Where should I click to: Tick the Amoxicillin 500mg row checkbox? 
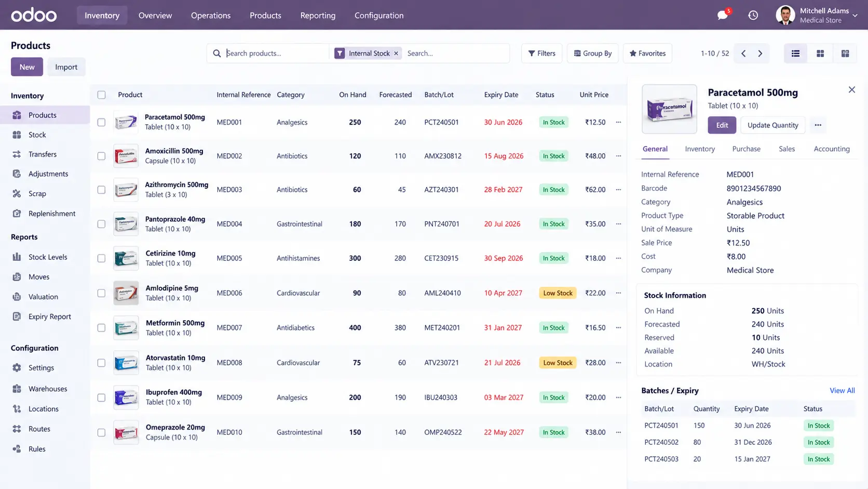101,156
